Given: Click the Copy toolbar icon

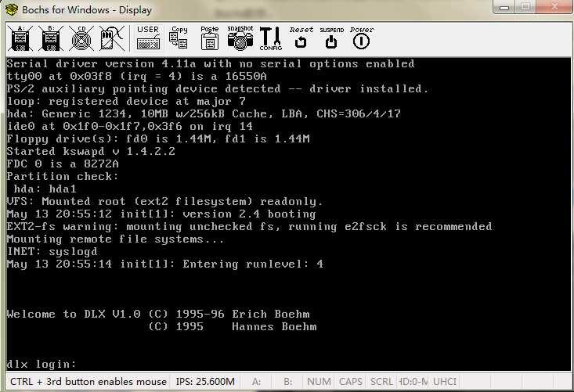Looking at the screenshot, I should point(179,38).
